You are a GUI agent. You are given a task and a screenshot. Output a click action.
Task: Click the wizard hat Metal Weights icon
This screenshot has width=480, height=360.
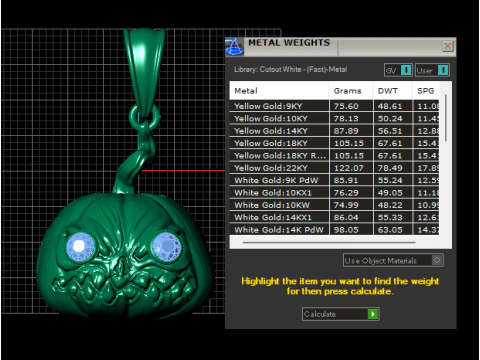tap(234, 47)
